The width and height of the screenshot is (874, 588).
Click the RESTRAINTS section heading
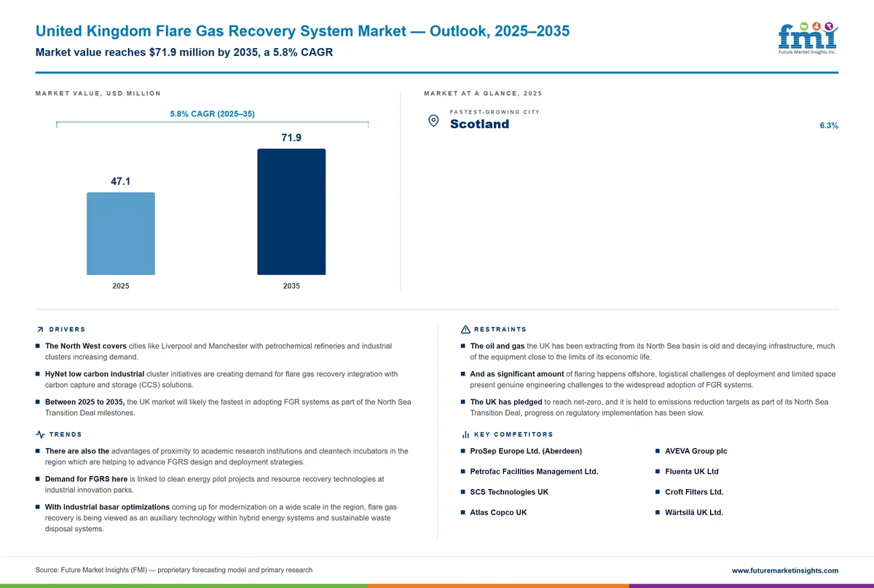coord(500,330)
